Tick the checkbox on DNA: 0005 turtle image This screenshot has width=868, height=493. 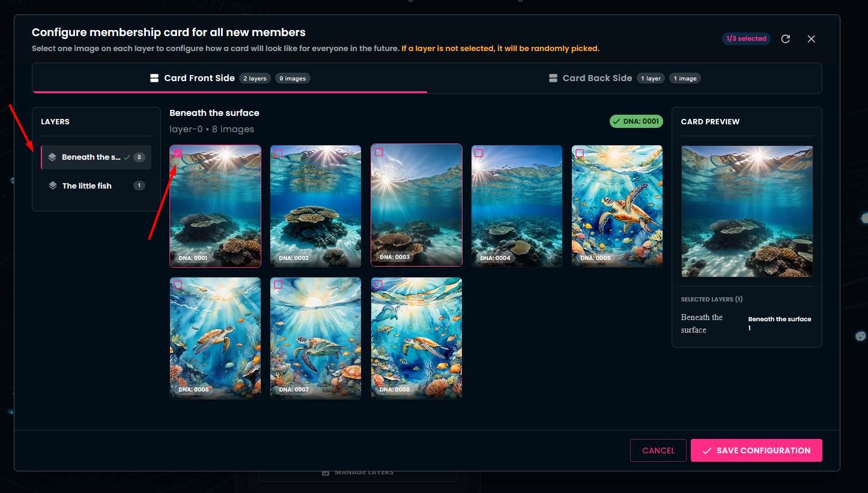coord(580,153)
